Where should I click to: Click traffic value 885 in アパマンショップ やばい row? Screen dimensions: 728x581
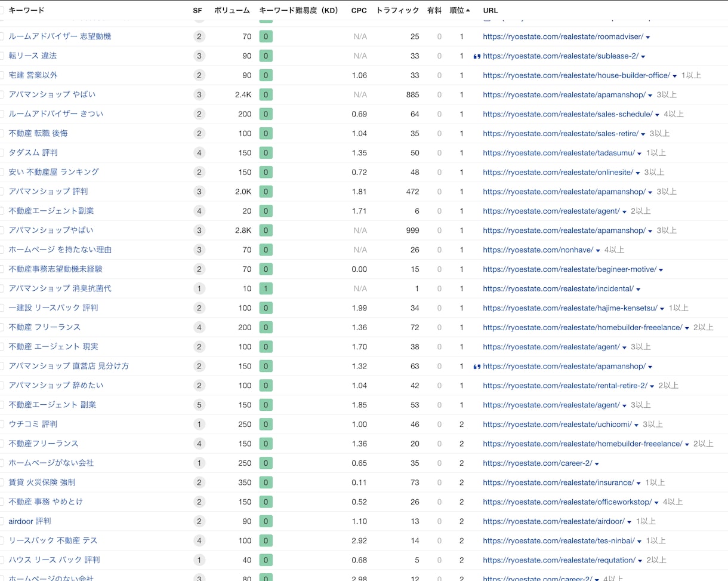[412, 95]
